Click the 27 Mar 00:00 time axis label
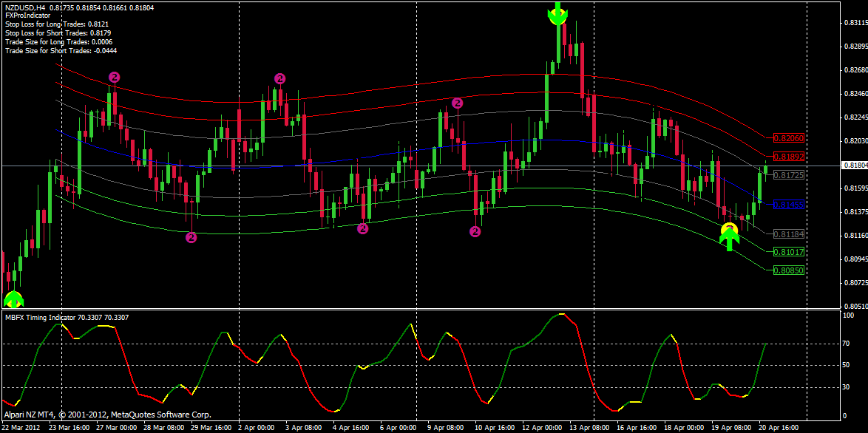This screenshot has width=868, height=433. click(x=116, y=428)
